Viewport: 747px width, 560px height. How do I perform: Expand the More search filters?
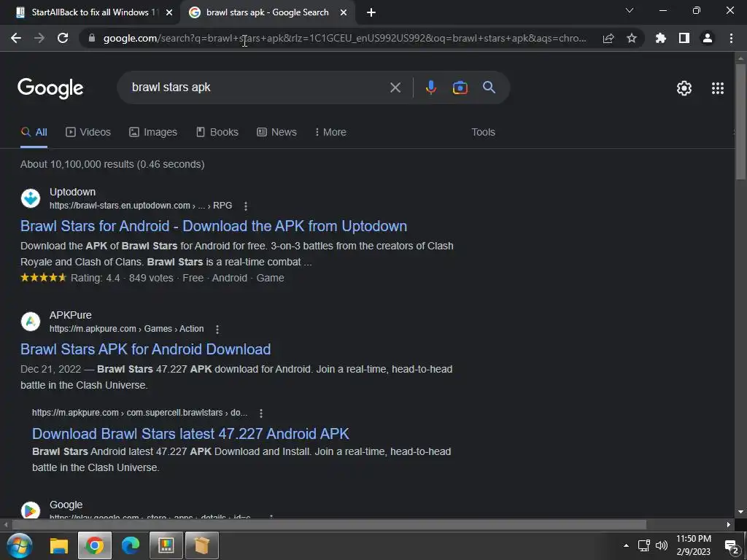pos(330,133)
